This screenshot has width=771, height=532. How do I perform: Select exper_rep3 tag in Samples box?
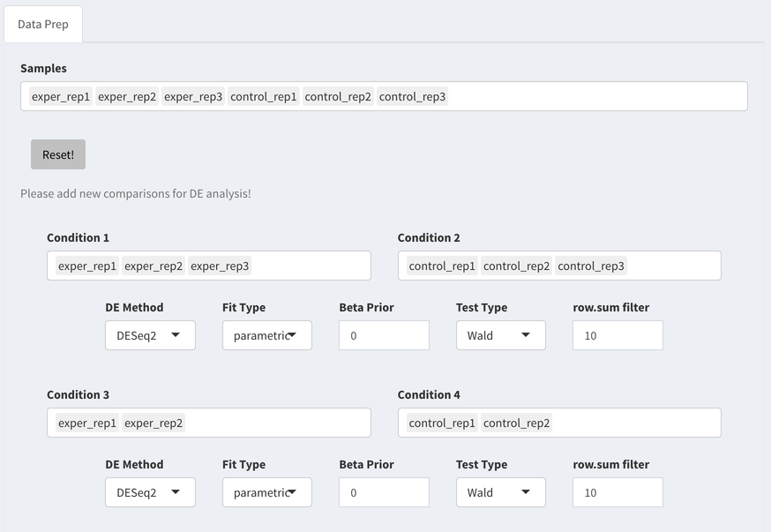(193, 96)
